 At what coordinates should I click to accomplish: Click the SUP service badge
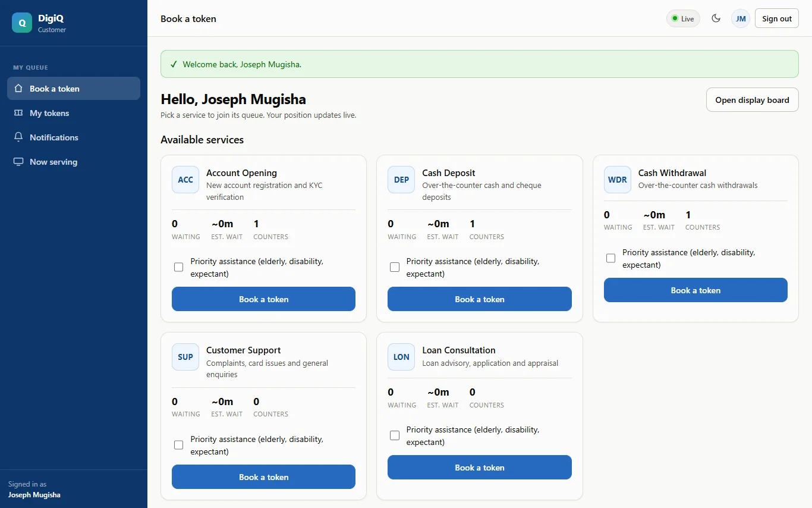coord(185,357)
